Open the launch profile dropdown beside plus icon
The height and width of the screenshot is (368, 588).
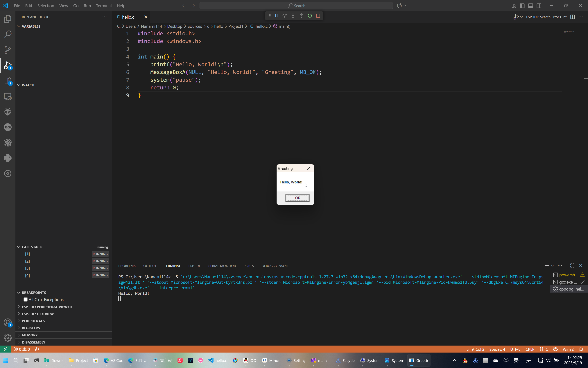[x=552, y=266]
